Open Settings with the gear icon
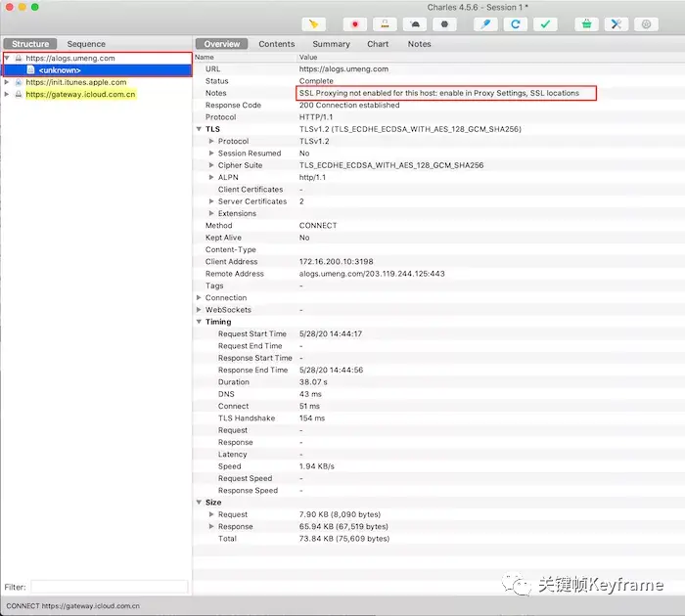 tap(646, 24)
